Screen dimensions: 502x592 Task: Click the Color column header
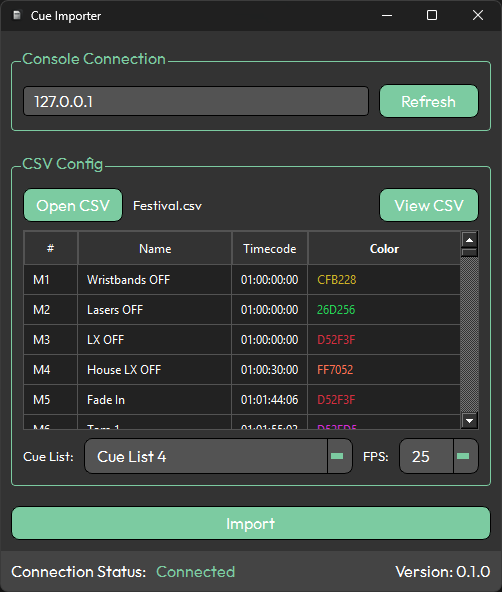384,248
